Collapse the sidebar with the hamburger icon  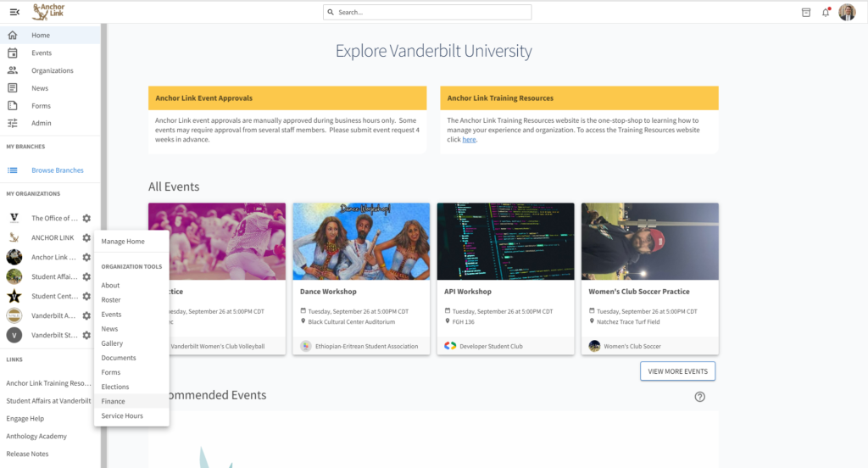tap(14, 12)
